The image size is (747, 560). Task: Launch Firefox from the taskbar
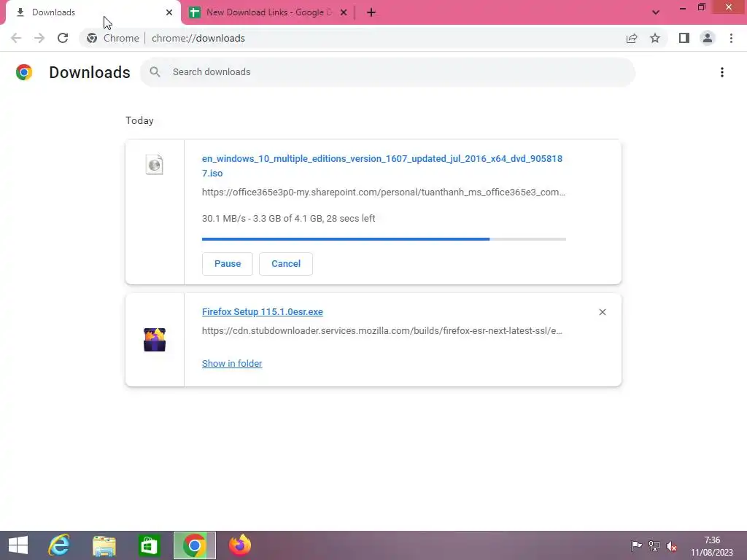click(x=239, y=545)
